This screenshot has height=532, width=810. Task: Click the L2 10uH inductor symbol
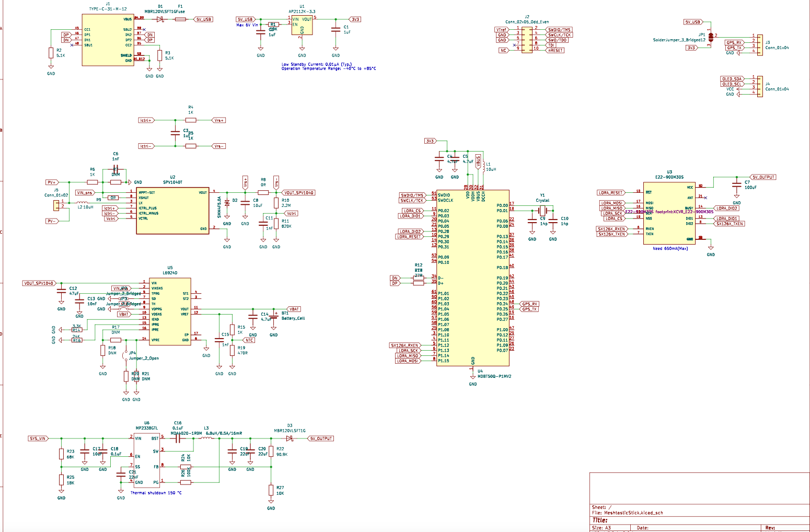pyautogui.click(x=82, y=202)
